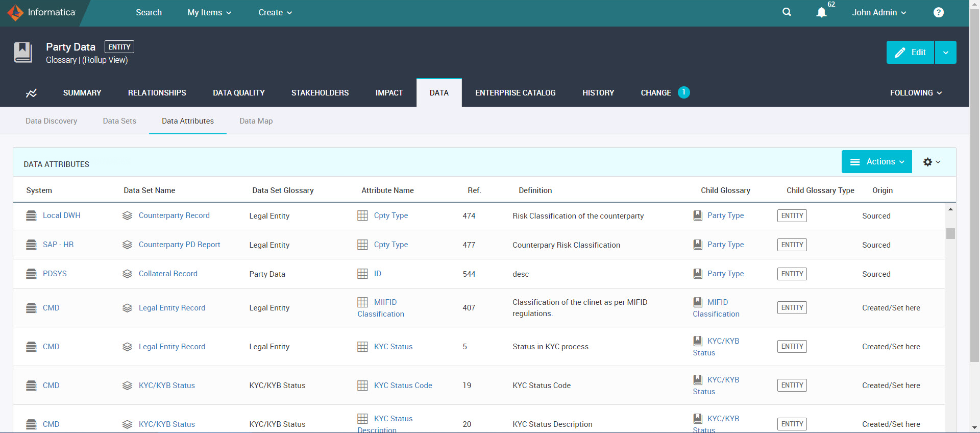Open the Collateral Record data set link

coord(168,274)
